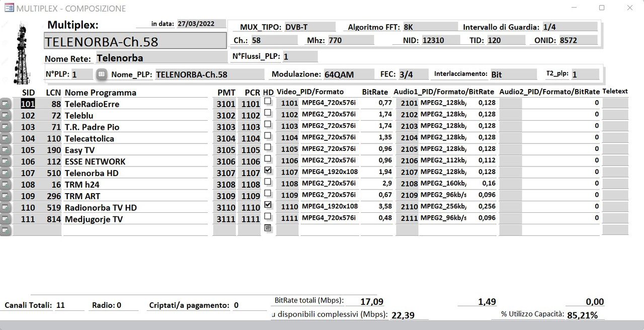Click the Nome Rete field Telenorba
Viewport: 644px width, 330px height.
pos(161,58)
